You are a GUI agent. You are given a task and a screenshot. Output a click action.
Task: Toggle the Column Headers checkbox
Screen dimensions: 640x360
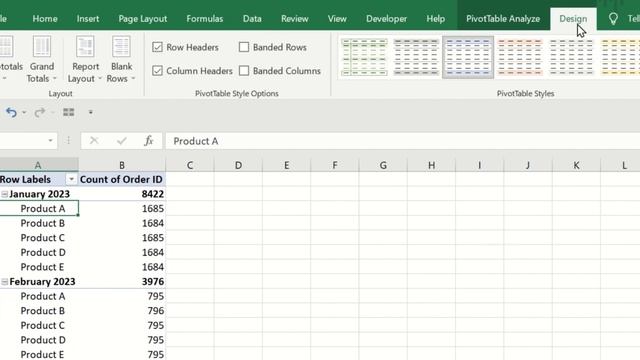pyautogui.click(x=157, y=71)
